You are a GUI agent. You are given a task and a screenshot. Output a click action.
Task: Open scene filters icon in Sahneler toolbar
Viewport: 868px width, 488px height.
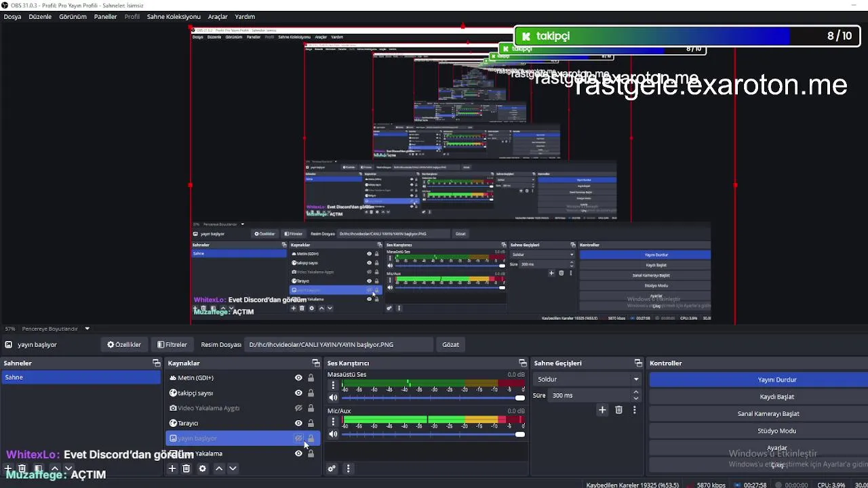tap(38, 468)
